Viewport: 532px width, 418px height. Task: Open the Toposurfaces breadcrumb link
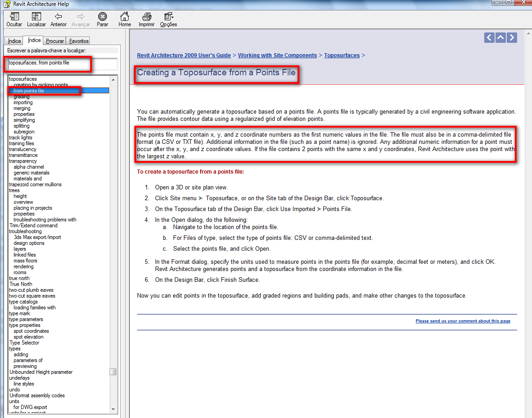(x=342, y=55)
